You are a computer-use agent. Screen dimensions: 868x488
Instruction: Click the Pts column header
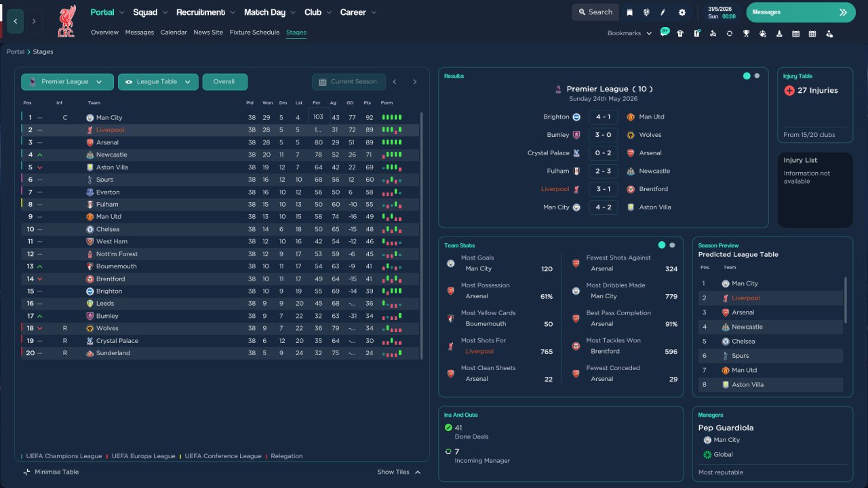[x=368, y=103]
